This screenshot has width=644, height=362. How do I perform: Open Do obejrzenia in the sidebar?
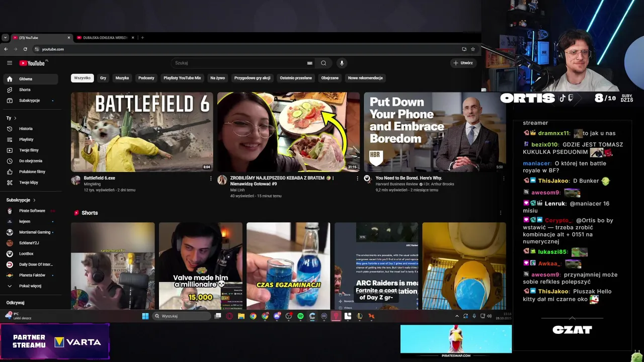tap(30, 161)
